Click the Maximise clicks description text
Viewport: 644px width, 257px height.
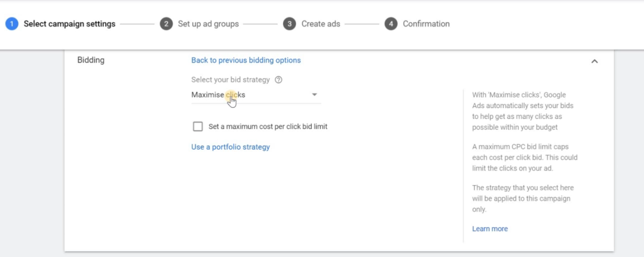click(522, 111)
